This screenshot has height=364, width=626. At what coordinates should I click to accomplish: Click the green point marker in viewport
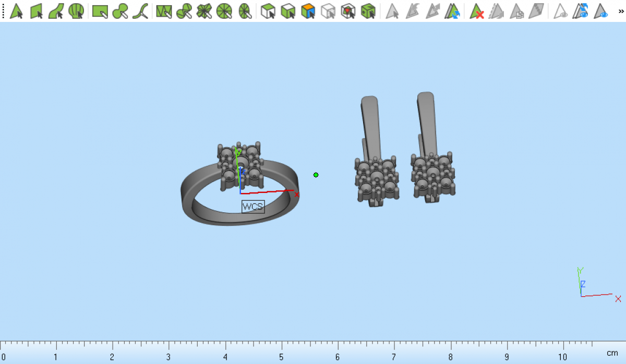(x=316, y=175)
